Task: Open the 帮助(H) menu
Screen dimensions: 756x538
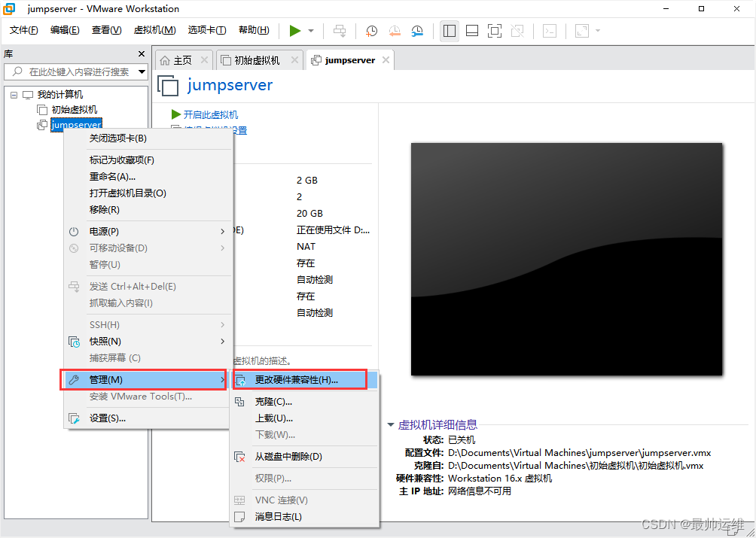Action: click(254, 30)
